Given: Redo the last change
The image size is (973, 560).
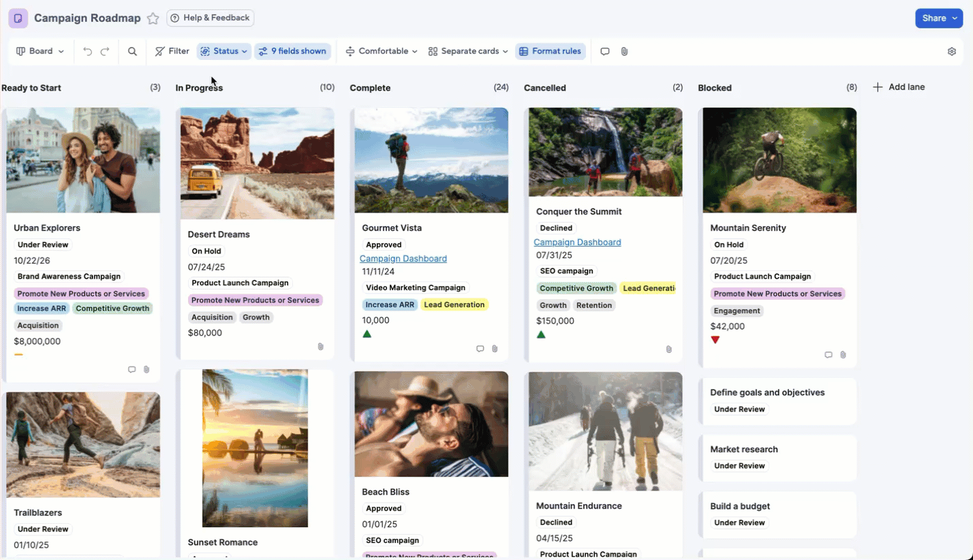Looking at the screenshot, I should click(104, 51).
